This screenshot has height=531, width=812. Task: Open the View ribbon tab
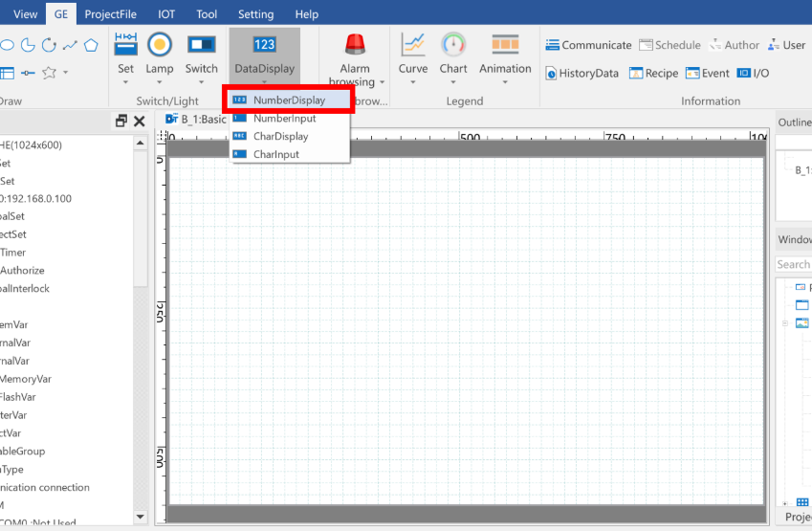(x=26, y=14)
